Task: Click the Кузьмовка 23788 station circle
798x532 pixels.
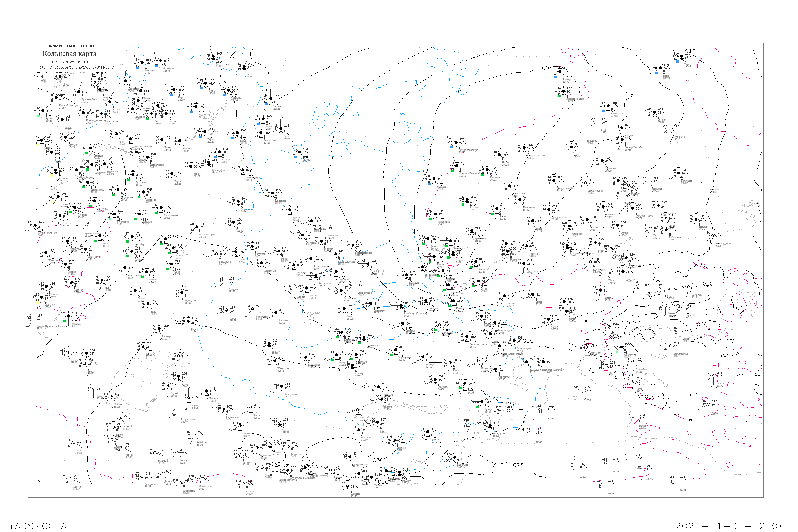Action: pyautogui.click(x=608, y=106)
